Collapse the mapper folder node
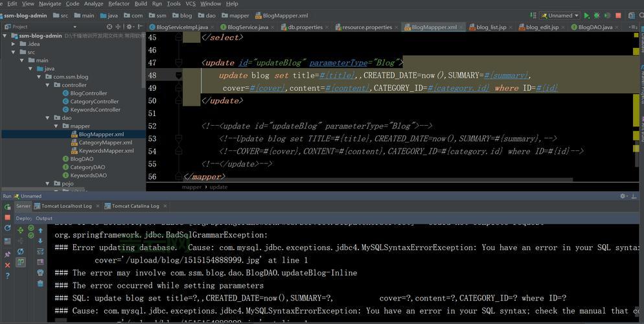 pos(56,126)
